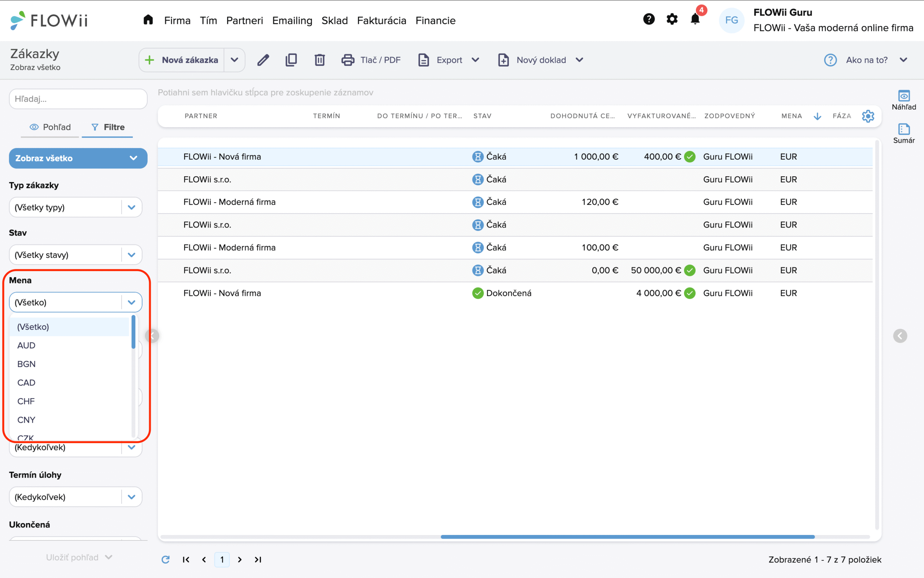Open the Termín úlohy dropdown
The height and width of the screenshot is (578, 924).
tap(75, 497)
